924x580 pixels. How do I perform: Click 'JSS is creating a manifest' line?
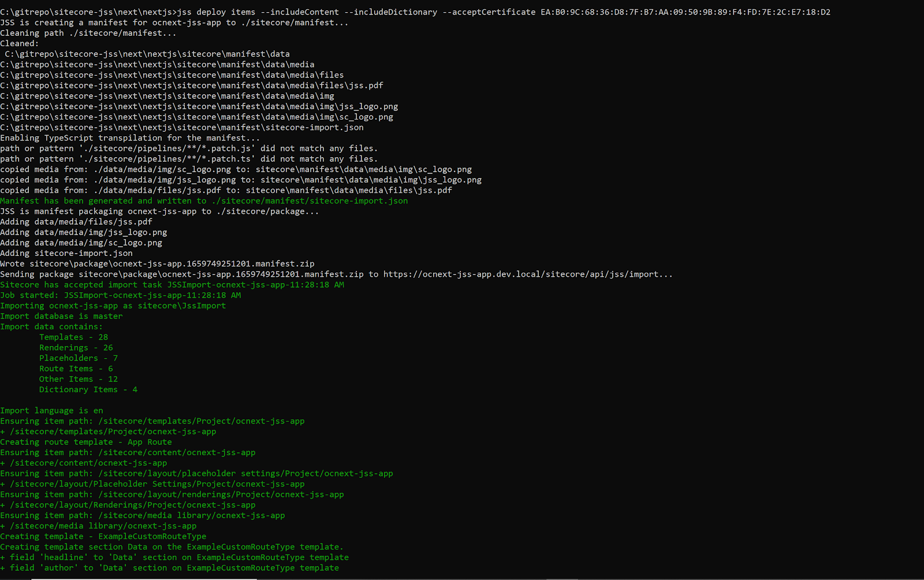[174, 23]
